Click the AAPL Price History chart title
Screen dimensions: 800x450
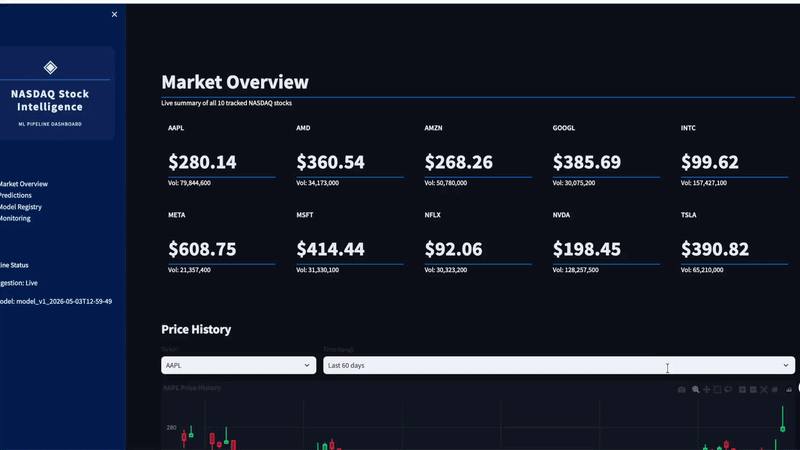point(192,388)
